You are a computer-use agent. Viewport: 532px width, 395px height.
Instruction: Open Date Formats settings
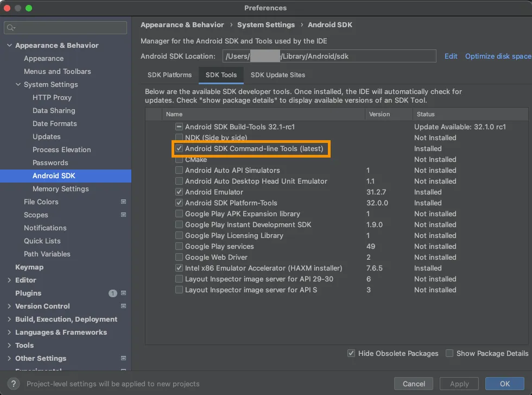coord(55,124)
